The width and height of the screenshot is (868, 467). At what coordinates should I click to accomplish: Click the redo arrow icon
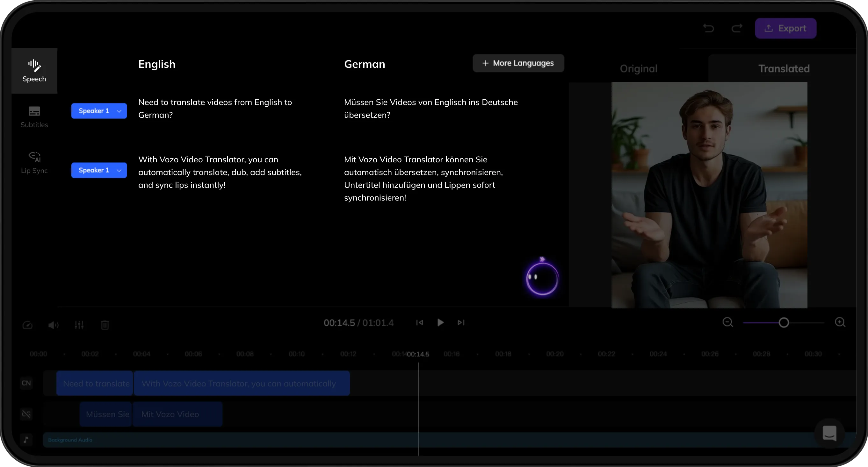(x=737, y=28)
